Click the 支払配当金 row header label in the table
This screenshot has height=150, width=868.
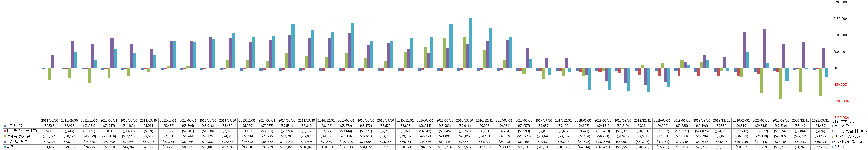(x=15, y=126)
